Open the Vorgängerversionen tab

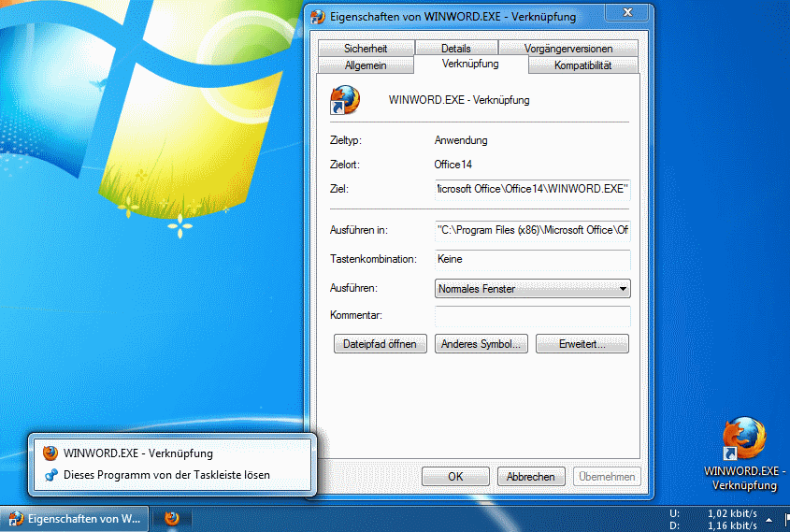tap(567, 48)
